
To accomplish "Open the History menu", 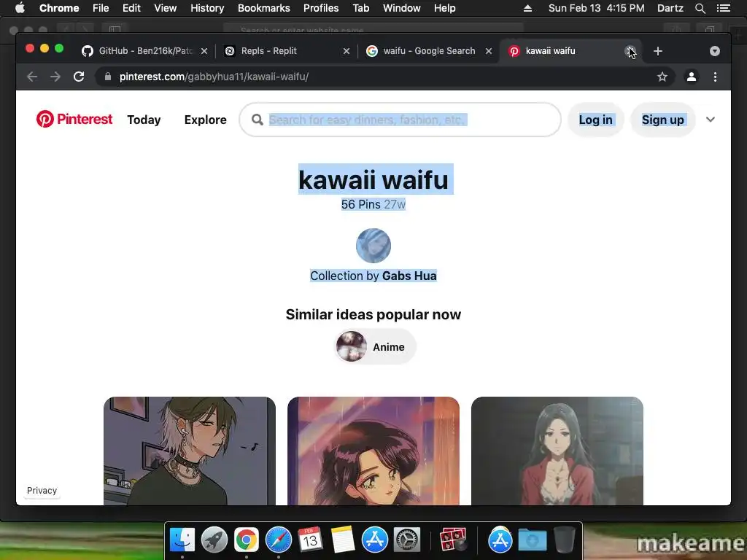I will [x=207, y=8].
